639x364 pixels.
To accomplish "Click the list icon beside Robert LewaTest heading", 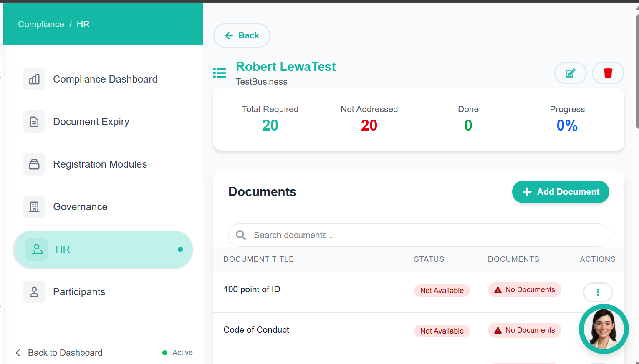I will click(220, 73).
